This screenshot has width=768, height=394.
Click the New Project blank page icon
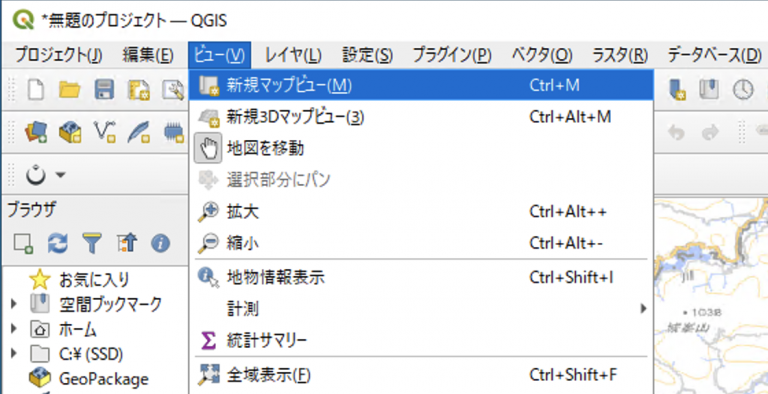pos(36,90)
